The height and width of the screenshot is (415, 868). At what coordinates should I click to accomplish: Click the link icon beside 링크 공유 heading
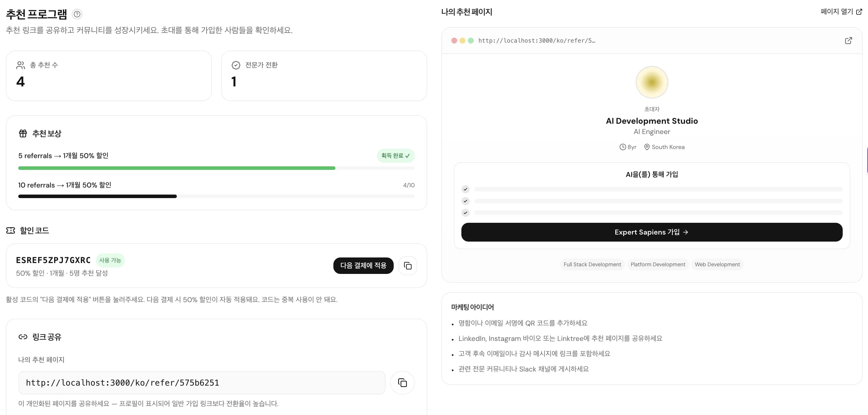coord(23,337)
